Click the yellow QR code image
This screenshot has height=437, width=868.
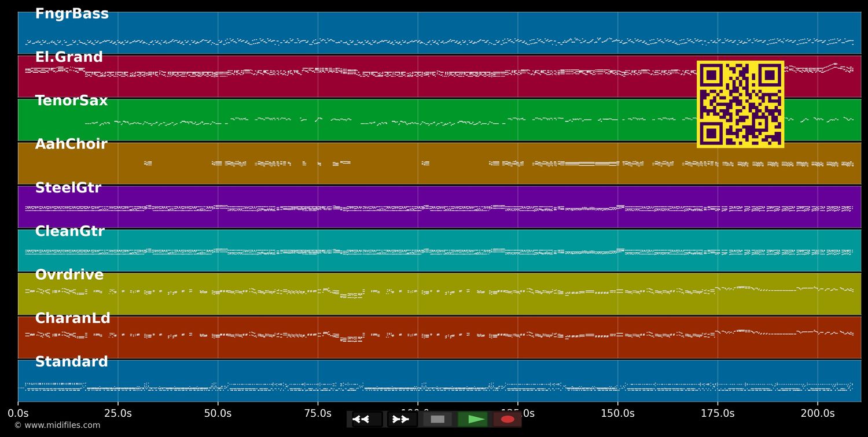[740, 104]
